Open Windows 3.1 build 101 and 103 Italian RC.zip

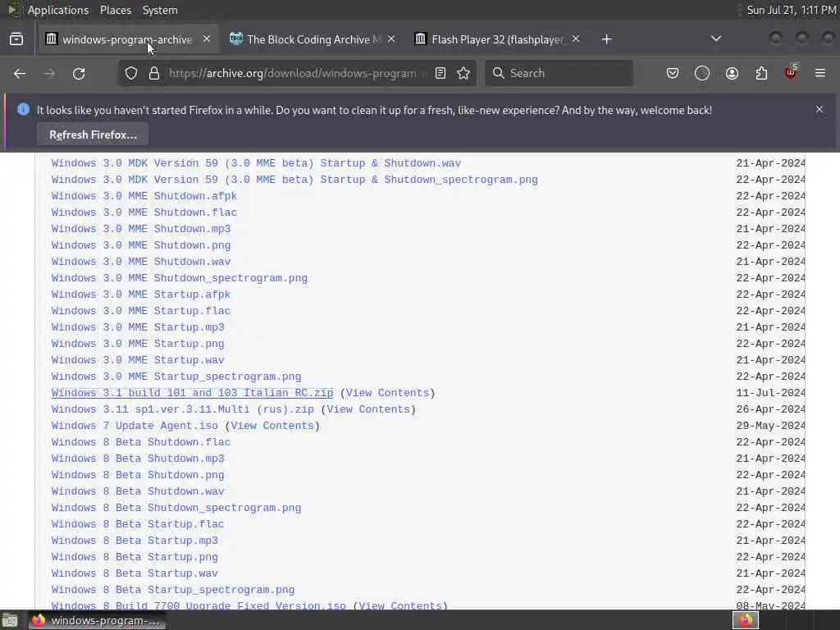(192, 393)
